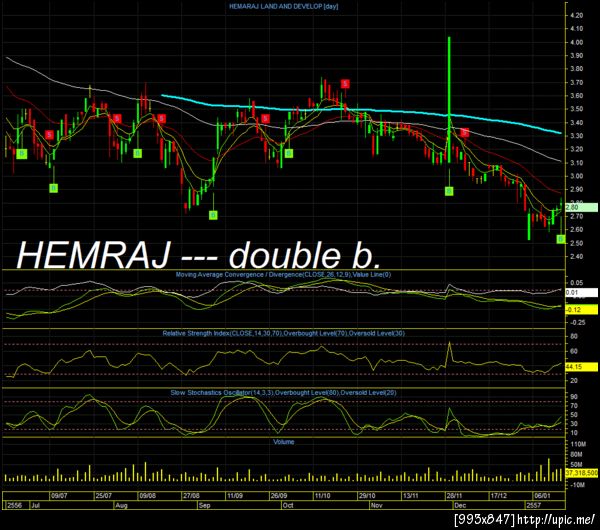
Task: Select the Buy marker near the 26/09 dip
Action: 289,153
